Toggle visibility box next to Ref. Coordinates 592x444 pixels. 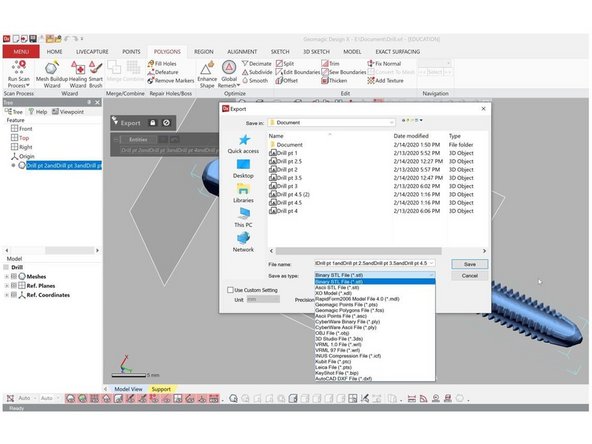(x=14, y=295)
